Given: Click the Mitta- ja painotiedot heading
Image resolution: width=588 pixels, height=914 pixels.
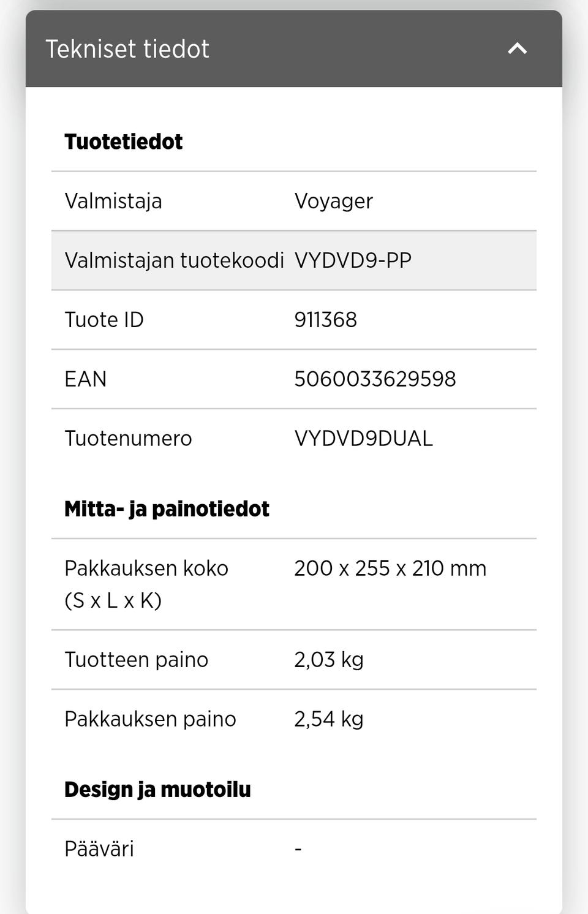Looking at the screenshot, I should [x=167, y=509].
